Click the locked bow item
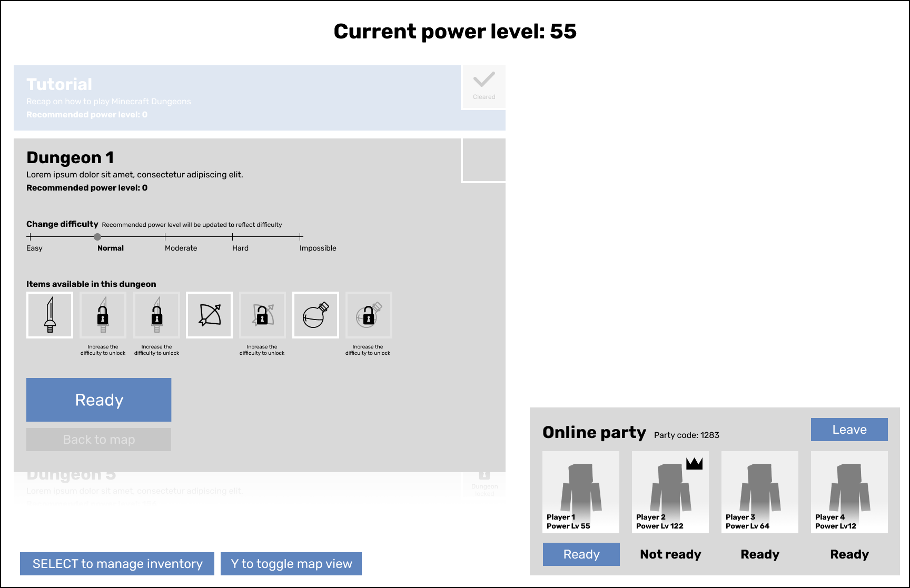Image resolution: width=910 pixels, height=588 pixels. point(263,315)
